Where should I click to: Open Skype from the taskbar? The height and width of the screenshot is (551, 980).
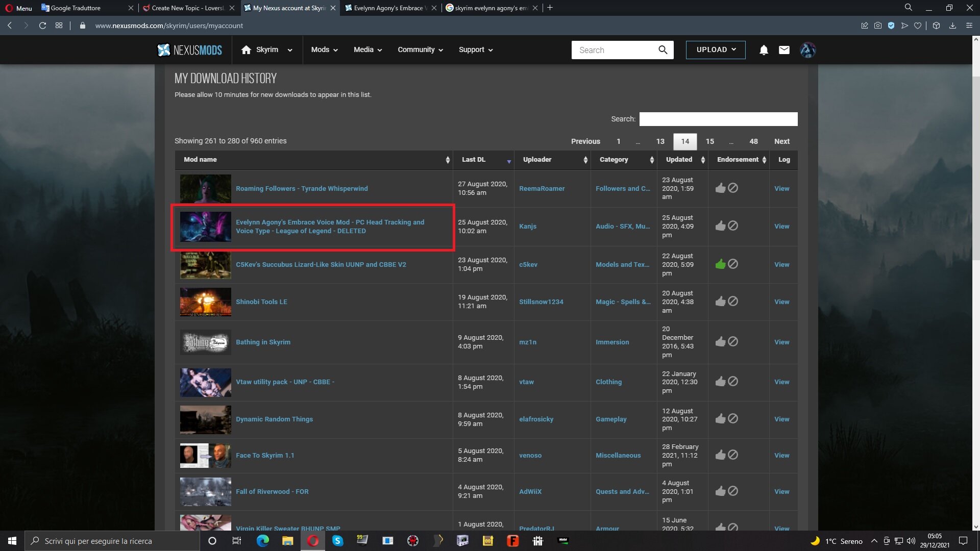(x=337, y=541)
